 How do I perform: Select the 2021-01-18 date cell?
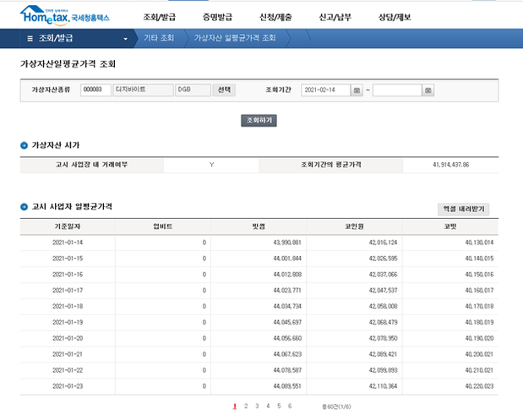(68, 306)
